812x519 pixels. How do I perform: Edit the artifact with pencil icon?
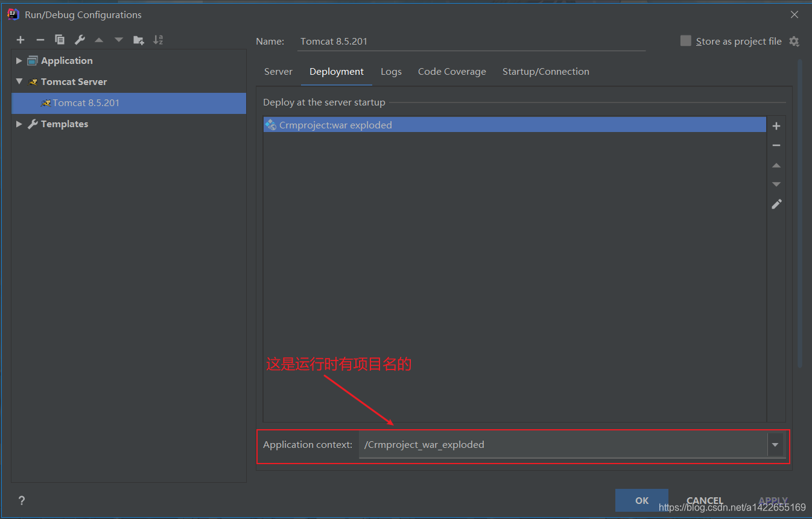[776, 204]
